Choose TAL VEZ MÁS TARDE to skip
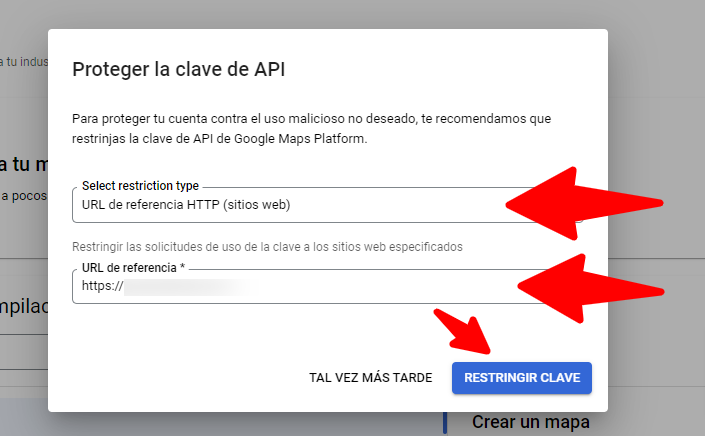 point(370,378)
